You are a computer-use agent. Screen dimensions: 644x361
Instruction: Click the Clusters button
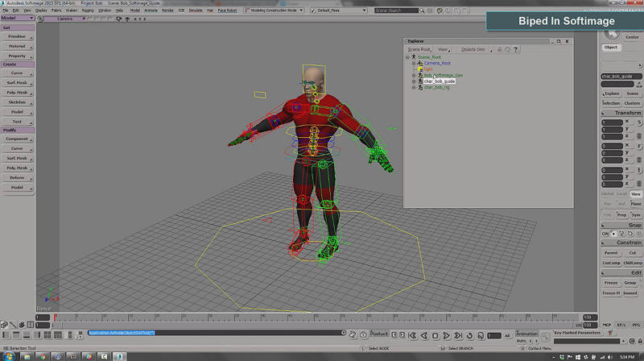[x=632, y=103]
